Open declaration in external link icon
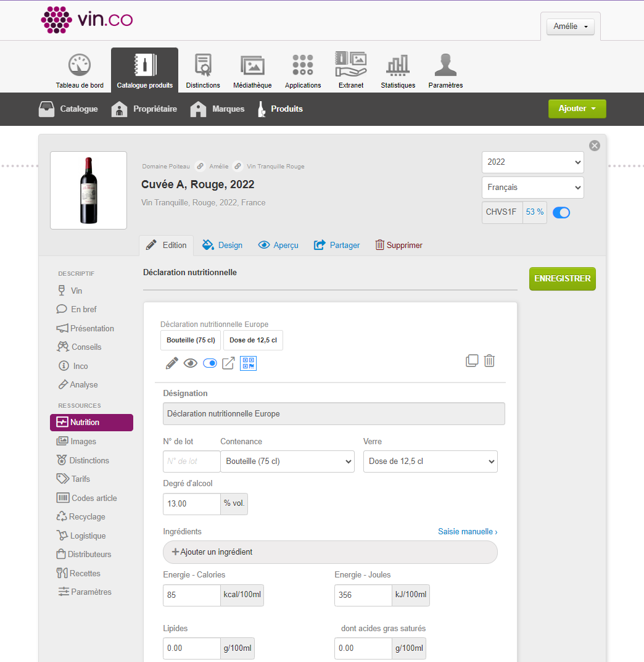 [x=228, y=363]
